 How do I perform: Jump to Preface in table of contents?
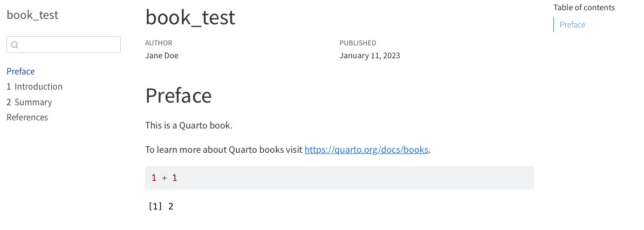572,25
